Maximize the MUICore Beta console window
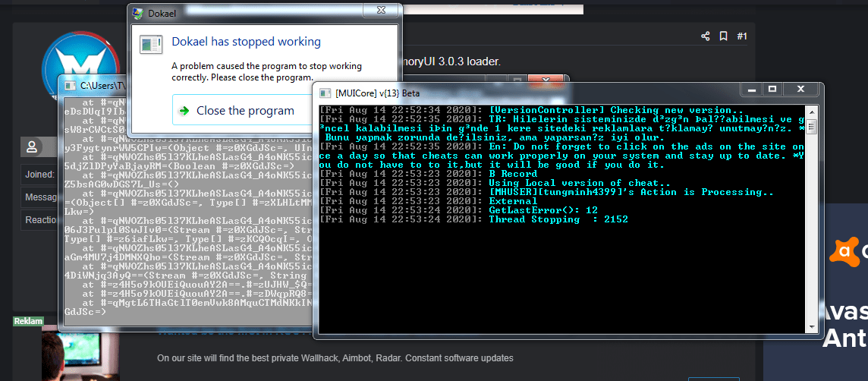The height and width of the screenshot is (381, 868). 772,89
